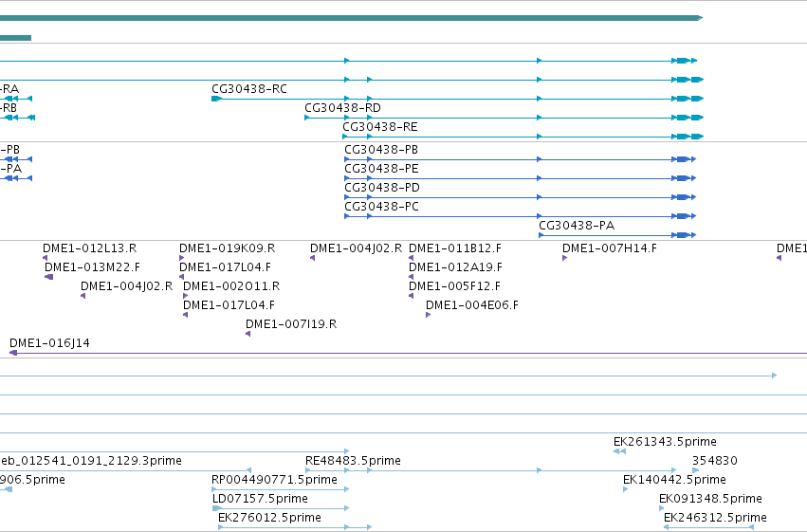Click the purple arrow marker under DME1-007H14.F

pyautogui.click(x=564, y=258)
